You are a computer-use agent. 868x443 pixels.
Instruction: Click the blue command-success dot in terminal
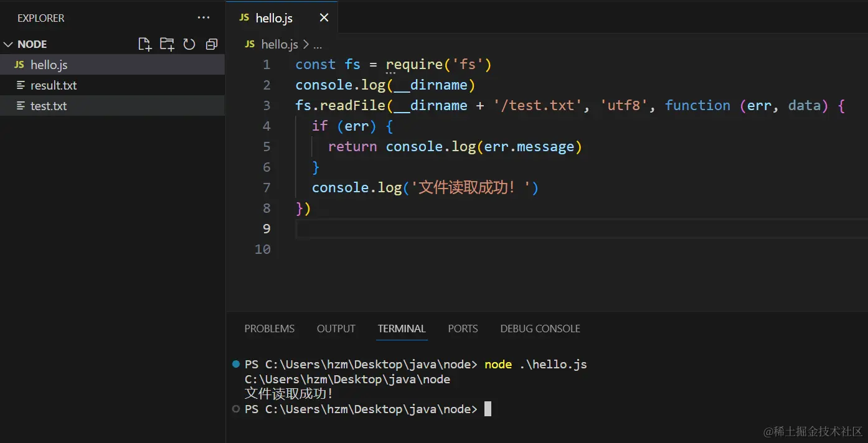tap(235, 364)
